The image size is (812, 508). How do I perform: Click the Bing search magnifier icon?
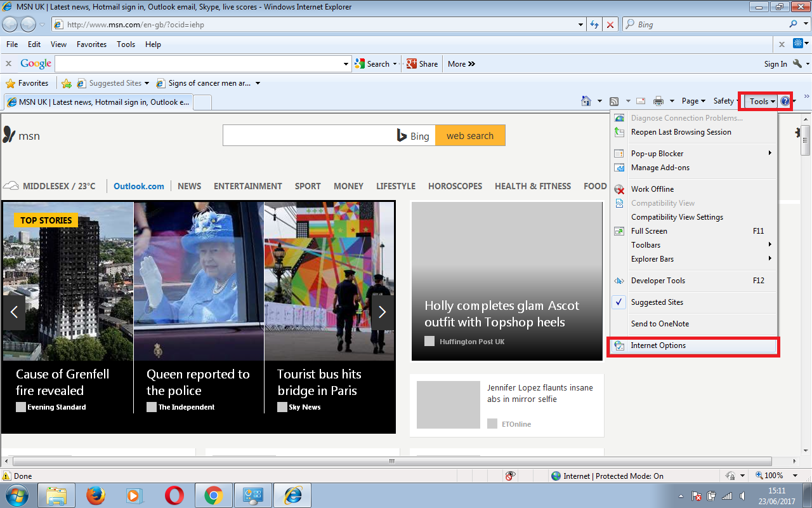click(794, 24)
